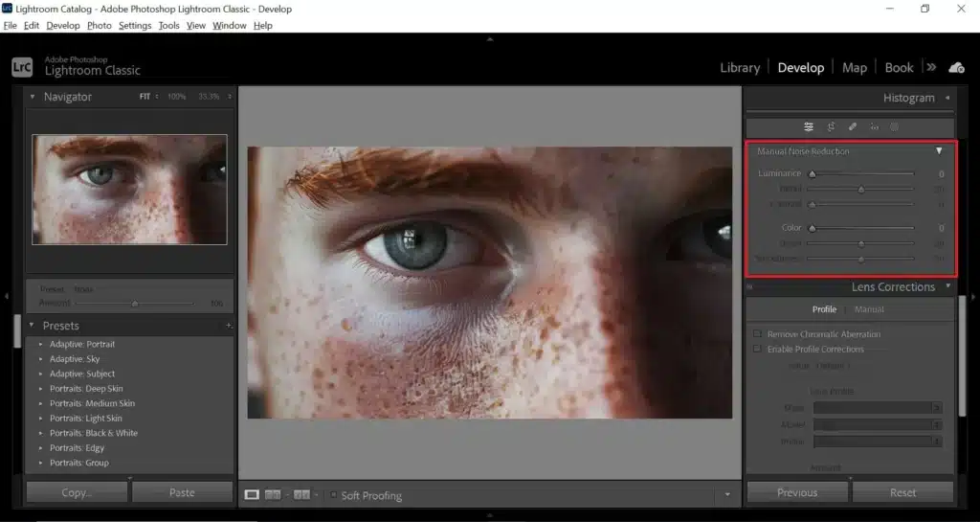Switch to the Library module

tap(740, 67)
